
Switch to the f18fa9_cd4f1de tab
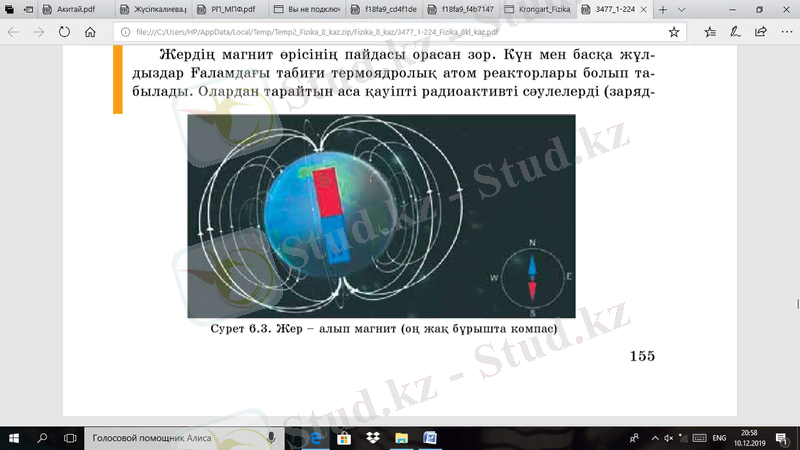[x=385, y=9]
